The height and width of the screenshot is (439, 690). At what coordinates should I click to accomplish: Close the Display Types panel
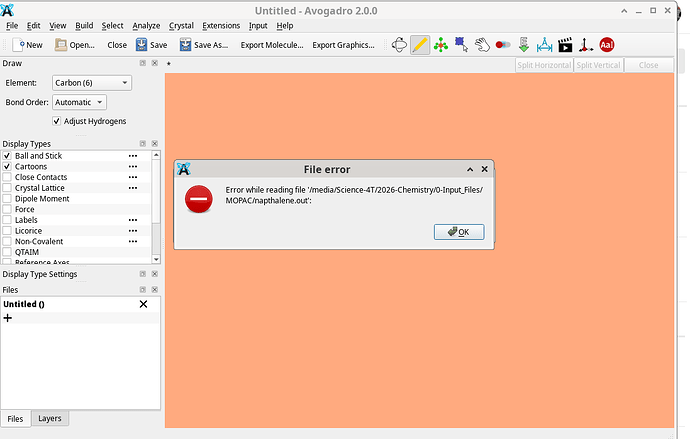click(154, 144)
